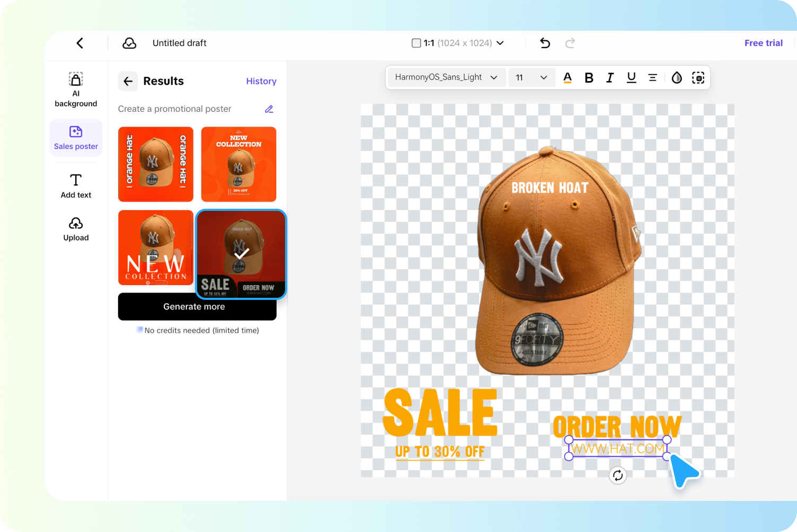
Task: Change the text color
Action: point(568,78)
